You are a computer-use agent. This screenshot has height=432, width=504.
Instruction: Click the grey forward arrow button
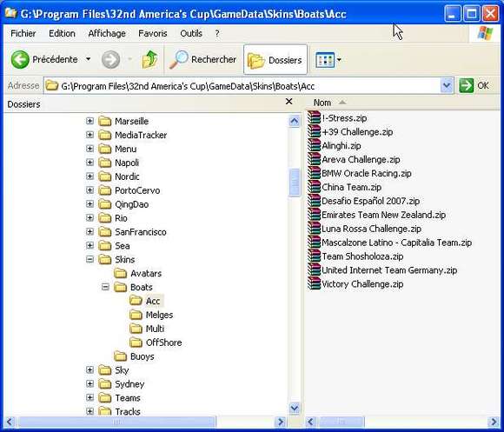[x=110, y=59]
